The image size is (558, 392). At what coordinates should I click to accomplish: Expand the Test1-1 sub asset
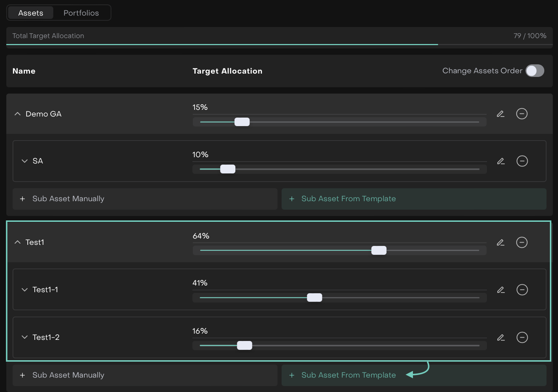coord(24,290)
